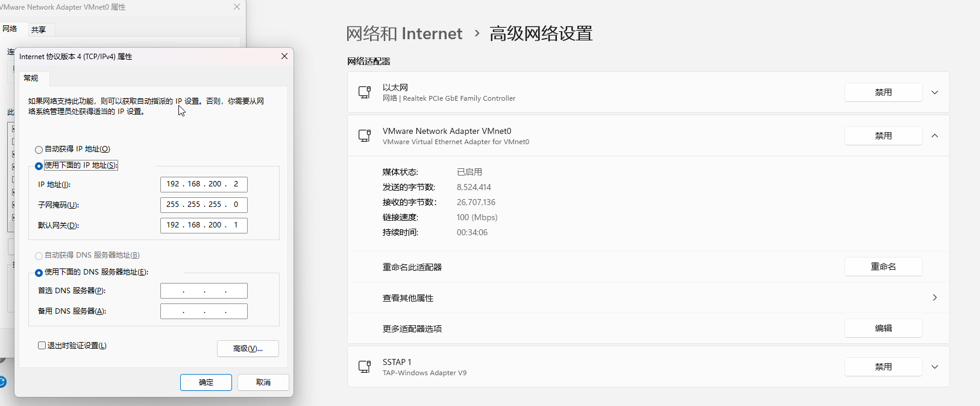
Task: Click 编辑 for more adapter options
Action: pos(884,328)
